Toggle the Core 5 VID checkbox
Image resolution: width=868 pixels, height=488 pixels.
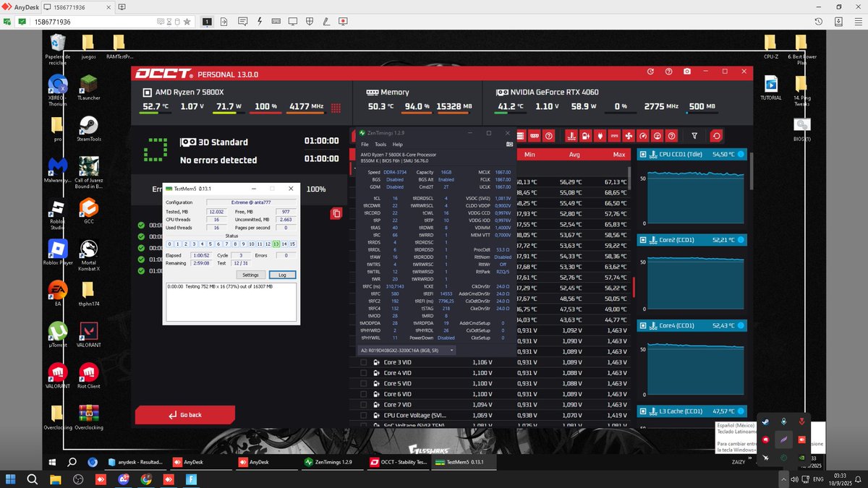pos(364,383)
